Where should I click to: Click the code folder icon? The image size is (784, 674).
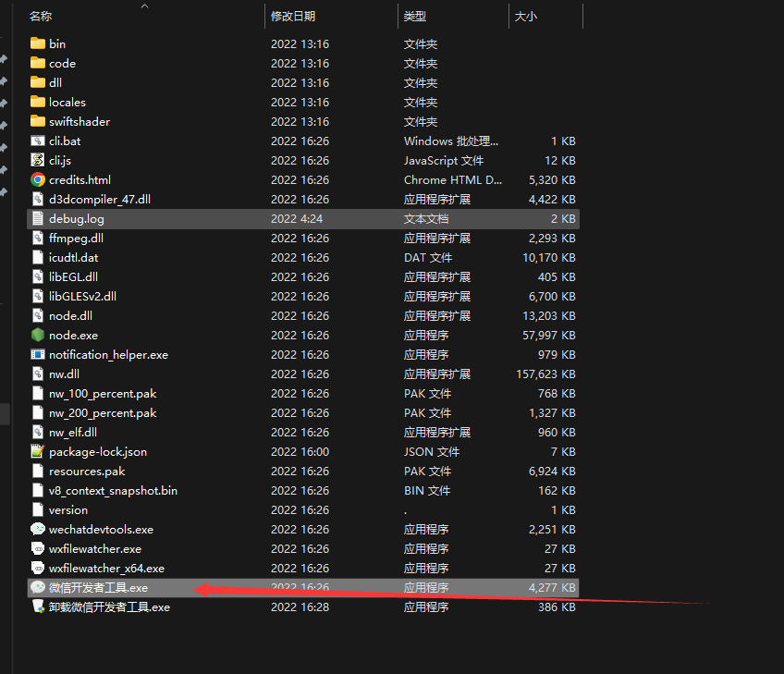pyautogui.click(x=38, y=63)
